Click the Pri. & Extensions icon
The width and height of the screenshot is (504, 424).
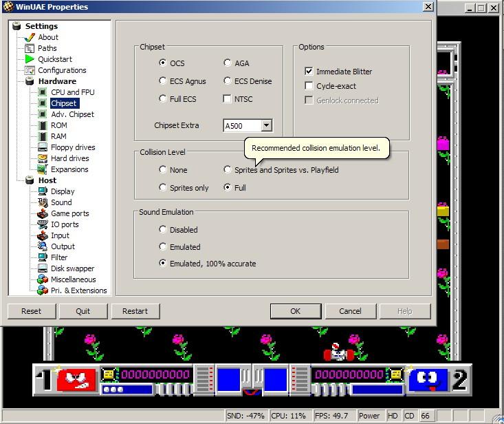click(43, 290)
